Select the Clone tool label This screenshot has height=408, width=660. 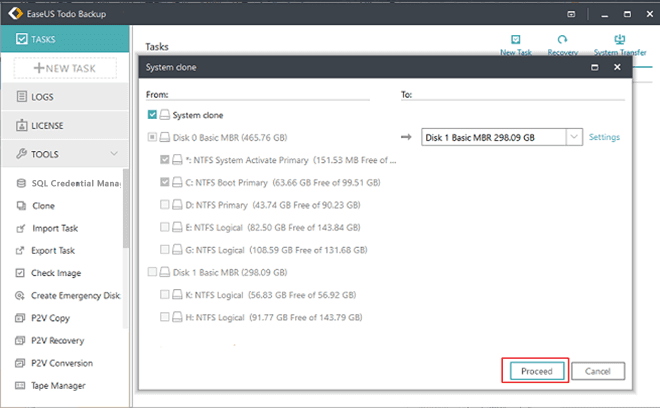tap(43, 206)
